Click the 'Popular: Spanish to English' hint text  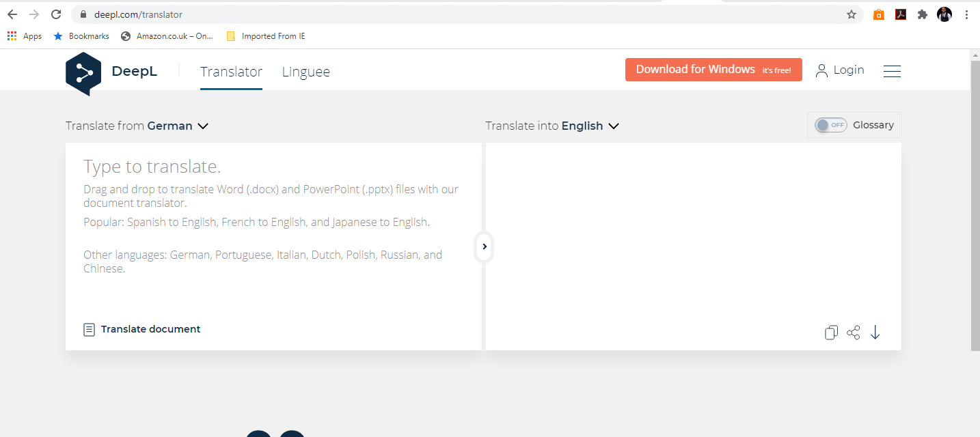pos(256,222)
